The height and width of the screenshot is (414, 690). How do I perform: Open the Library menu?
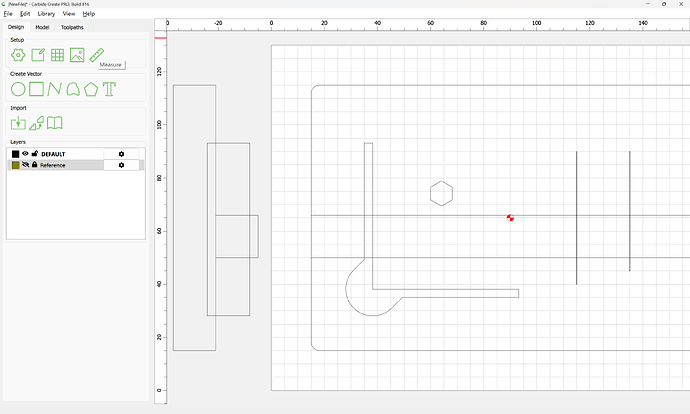pyautogui.click(x=46, y=14)
